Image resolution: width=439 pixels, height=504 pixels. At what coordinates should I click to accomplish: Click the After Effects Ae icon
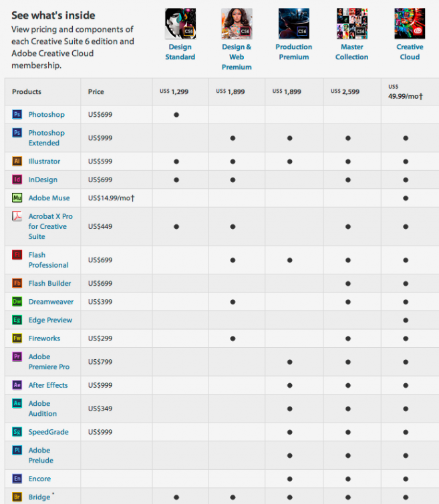pos(17,385)
